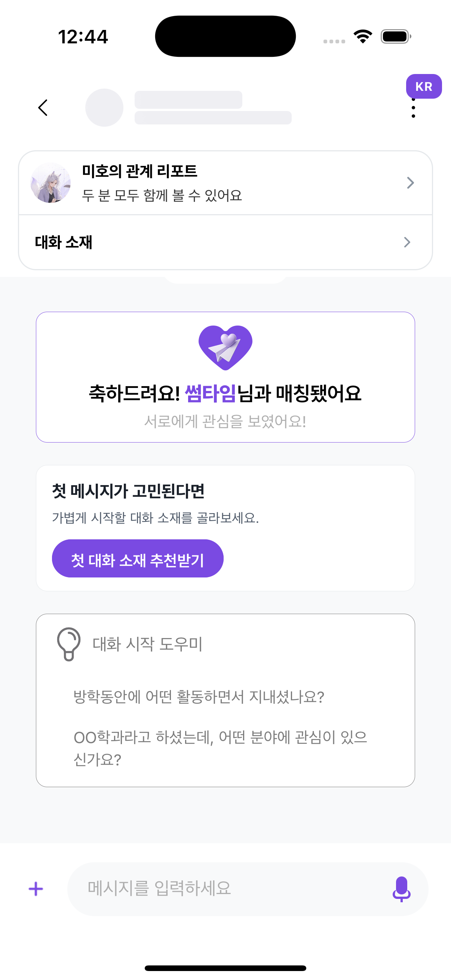451x980 pixels.
Task: Tap the heart paper-plane match icon
Action: (x=225, y=347)
